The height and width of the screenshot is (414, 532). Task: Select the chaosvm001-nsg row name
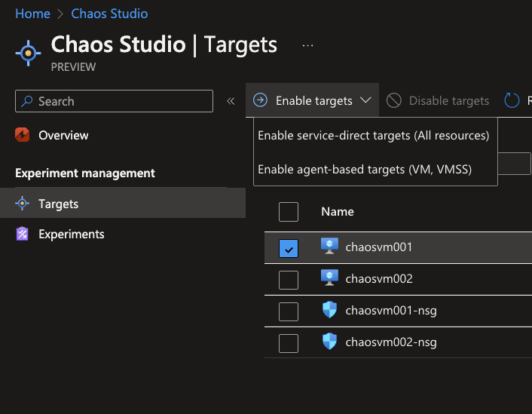tap(391, 311)
